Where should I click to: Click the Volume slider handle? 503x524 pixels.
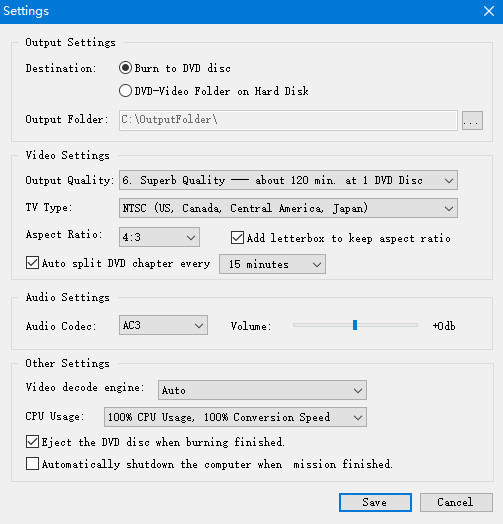355,325
